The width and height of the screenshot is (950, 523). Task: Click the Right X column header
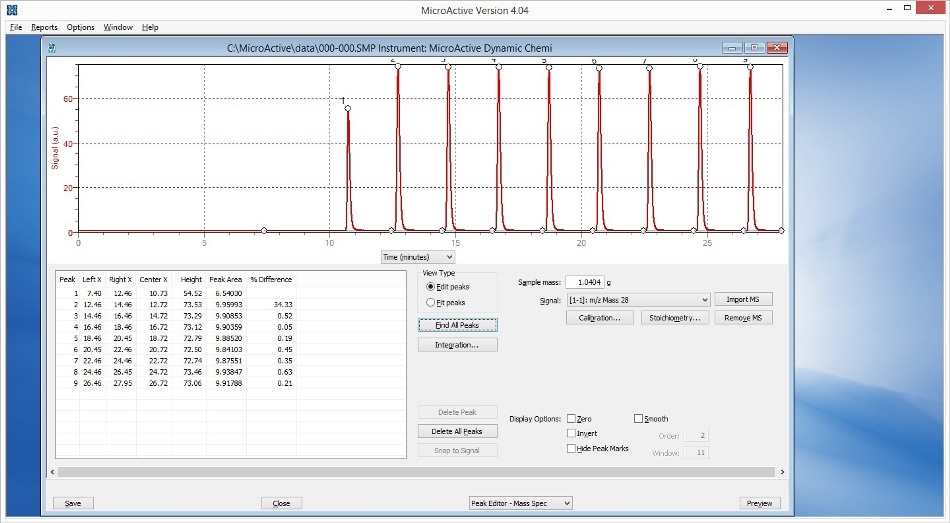click(121, 279)
